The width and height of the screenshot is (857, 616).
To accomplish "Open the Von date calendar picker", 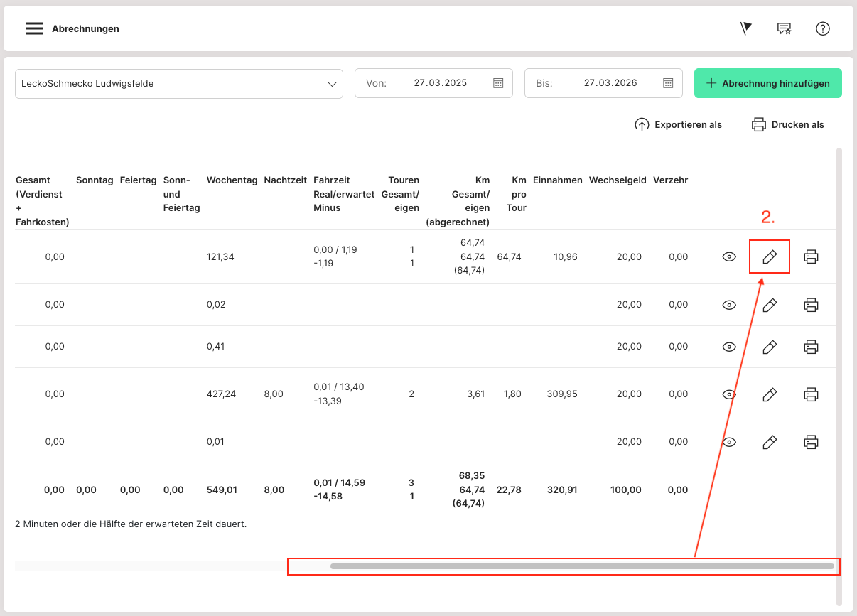I will click(x=498, y=83).
